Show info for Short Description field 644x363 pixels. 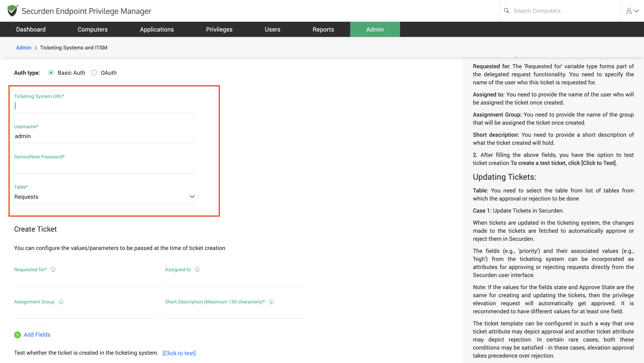click(x=271, y=302)
